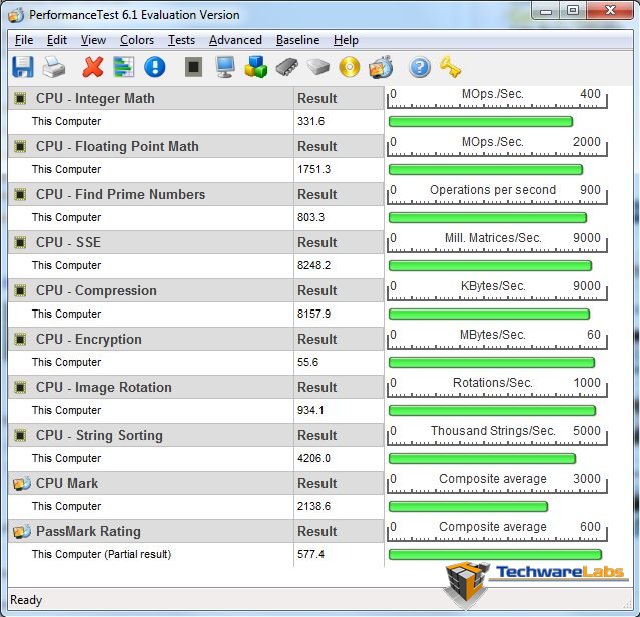The width and height of the screenshot is (640, 617).
Task: Open the Advanced menu
Action: 236,40
